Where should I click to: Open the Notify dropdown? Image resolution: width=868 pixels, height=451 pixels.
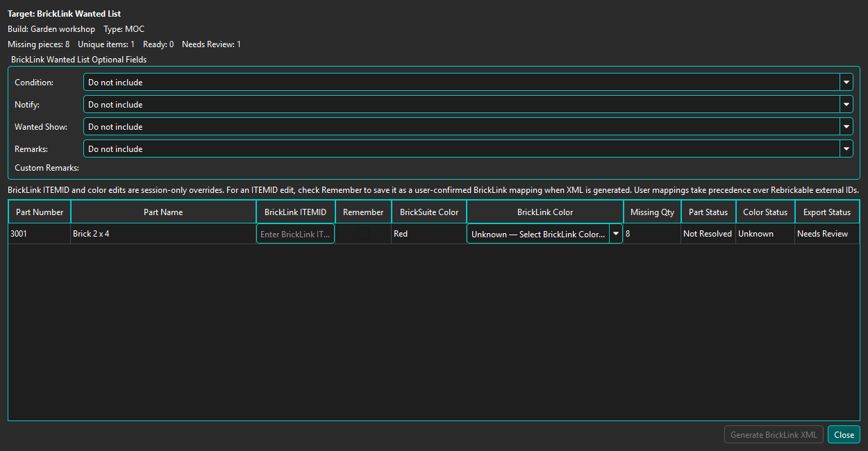pyautogui.click(x=468, y=105)
